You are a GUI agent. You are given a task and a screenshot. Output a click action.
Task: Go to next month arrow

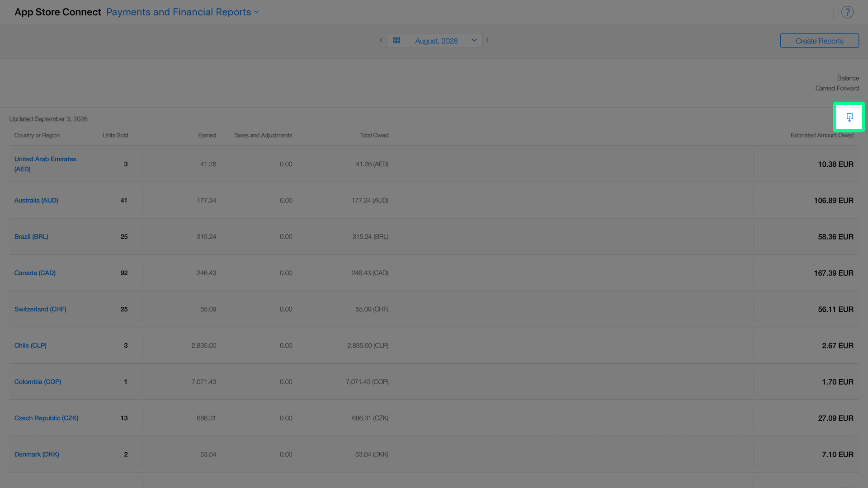click(x=487, y=40)
